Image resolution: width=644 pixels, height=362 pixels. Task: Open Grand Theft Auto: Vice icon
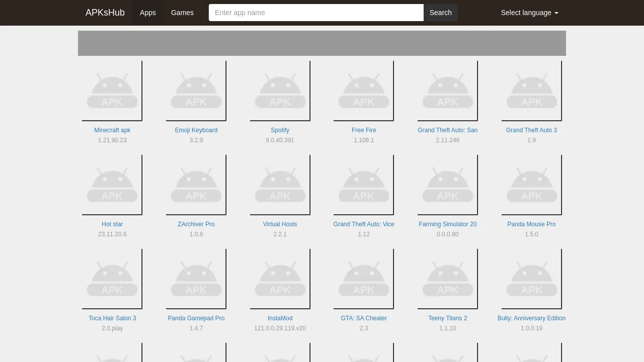tap(364, 185)
